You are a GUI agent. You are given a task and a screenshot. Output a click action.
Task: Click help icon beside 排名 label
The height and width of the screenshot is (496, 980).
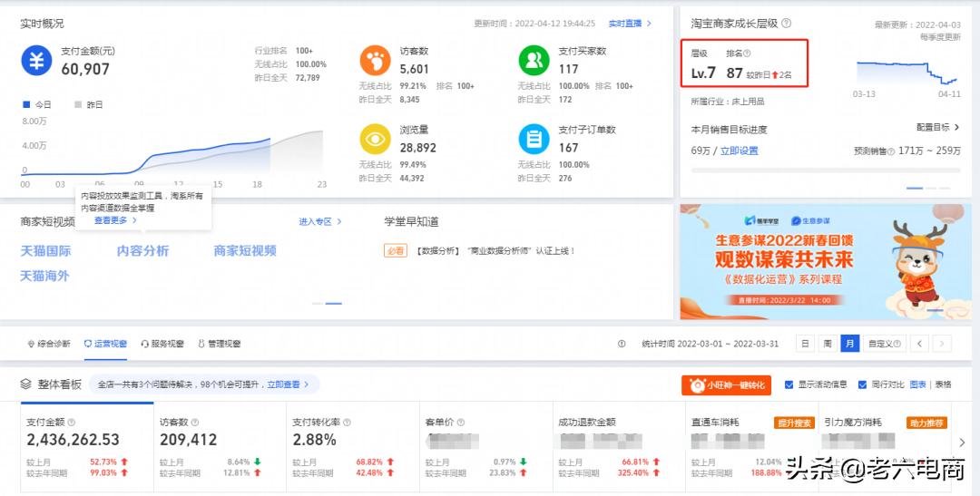747,53
